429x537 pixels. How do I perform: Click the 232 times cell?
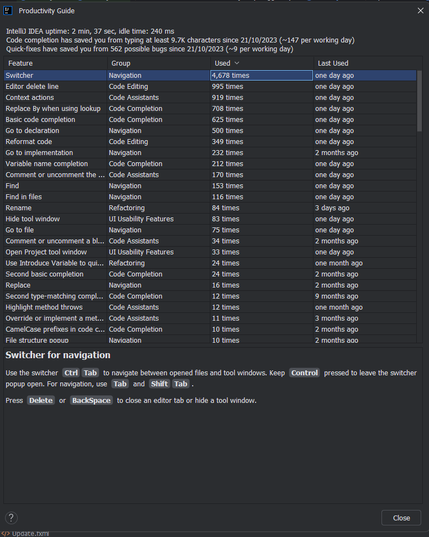[x=261, y=153]
